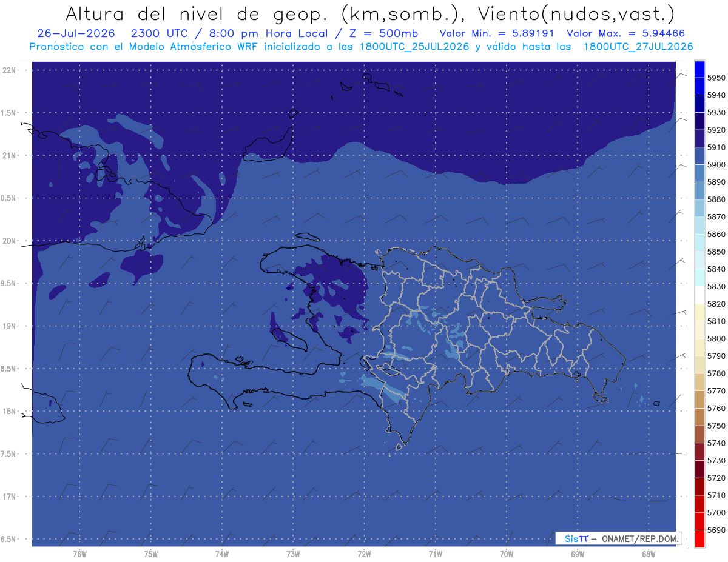The image size is (728, 562).
Task: Click the '5920' color bar value
Action: point(716,130)
